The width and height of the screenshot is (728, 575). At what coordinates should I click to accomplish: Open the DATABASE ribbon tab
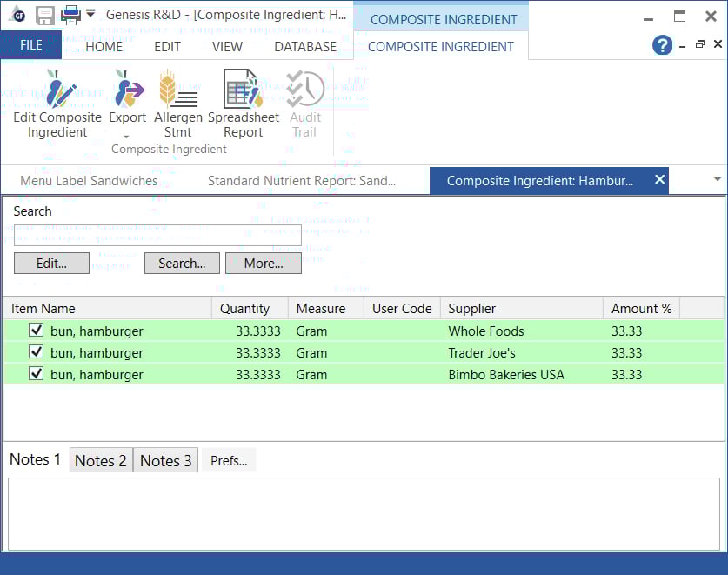(x=304, y=47)
